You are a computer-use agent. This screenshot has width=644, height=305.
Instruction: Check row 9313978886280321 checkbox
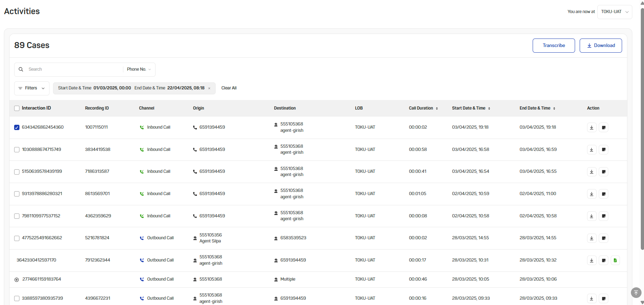point(17,194)
